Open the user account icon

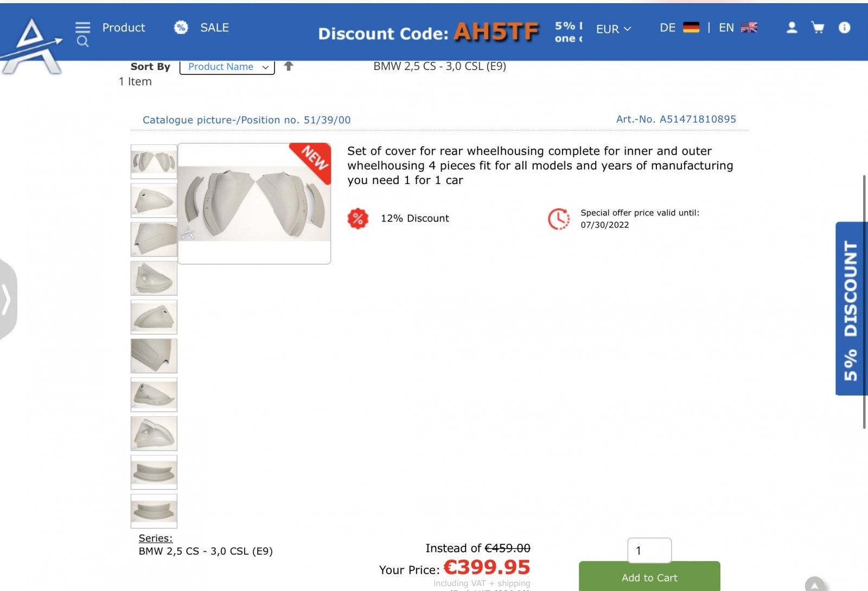(x=792, y=28)
